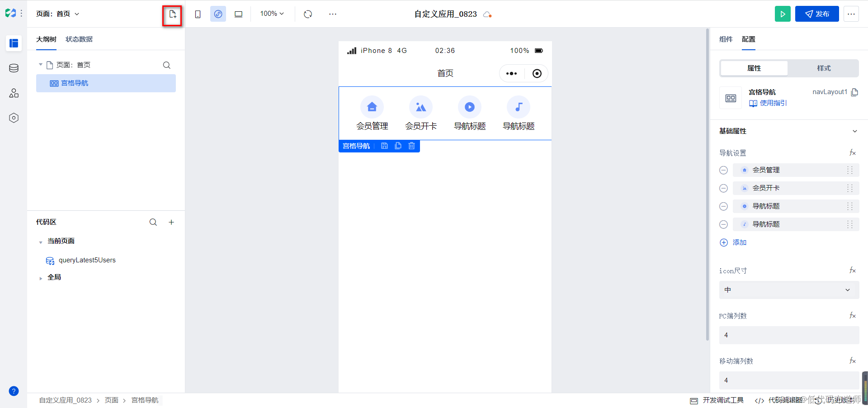
Task: Select the 属性 segment
Action: pos(754,68)
